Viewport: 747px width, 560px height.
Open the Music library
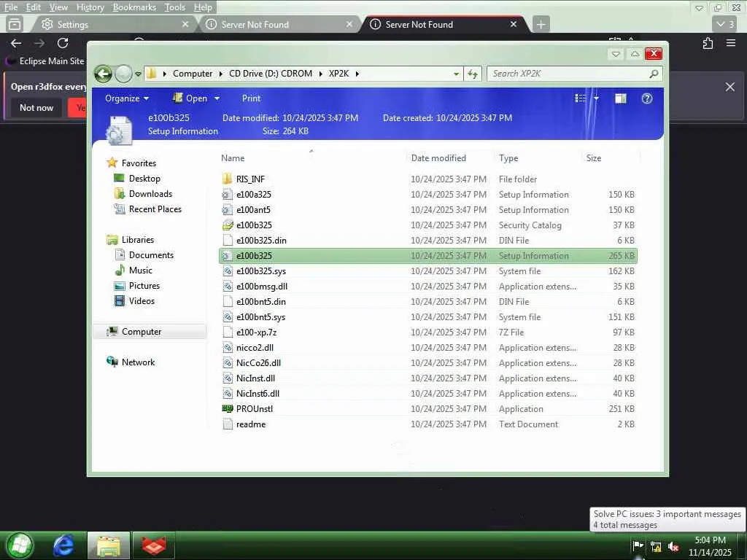tap(141, 271)
